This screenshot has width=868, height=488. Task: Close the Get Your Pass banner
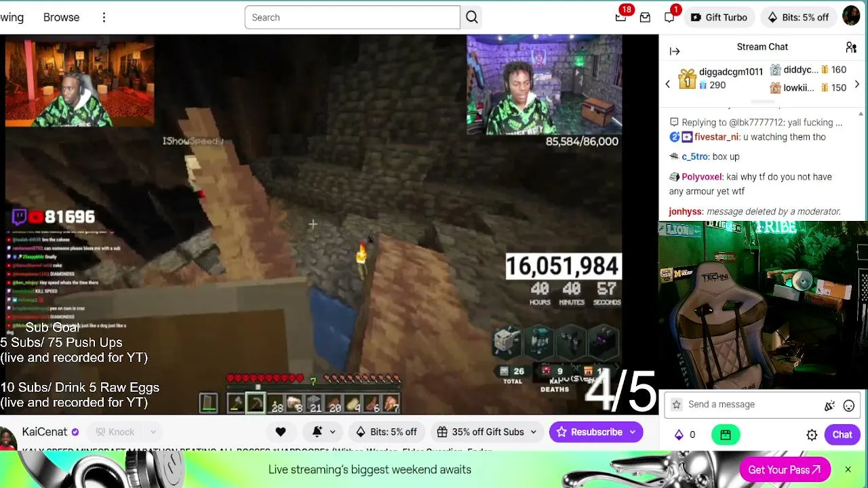[848, 470]
